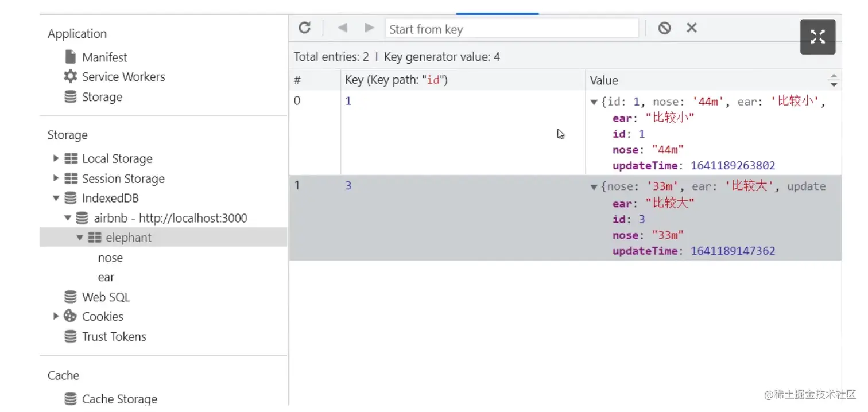This screenshot has width=868, height=412.
Task: Collapse the IndexedDB tree node
Action: click(x=56, y=198)
